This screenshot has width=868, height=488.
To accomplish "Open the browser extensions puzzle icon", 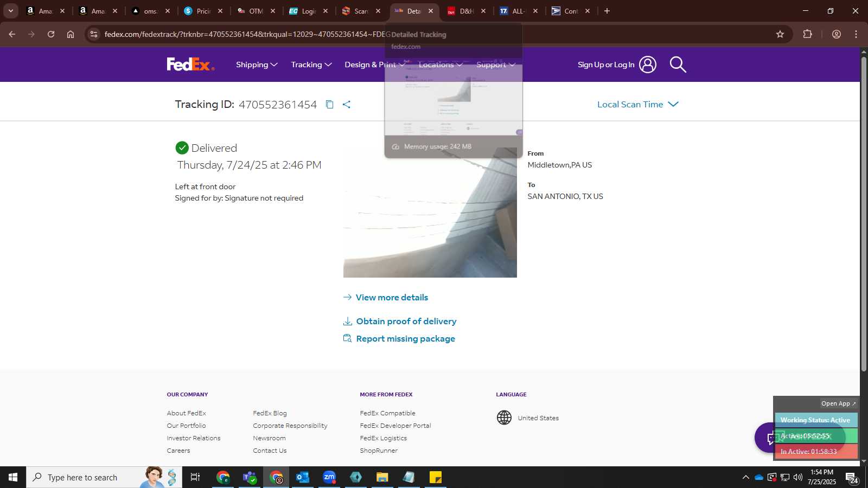I will [807, 34].
